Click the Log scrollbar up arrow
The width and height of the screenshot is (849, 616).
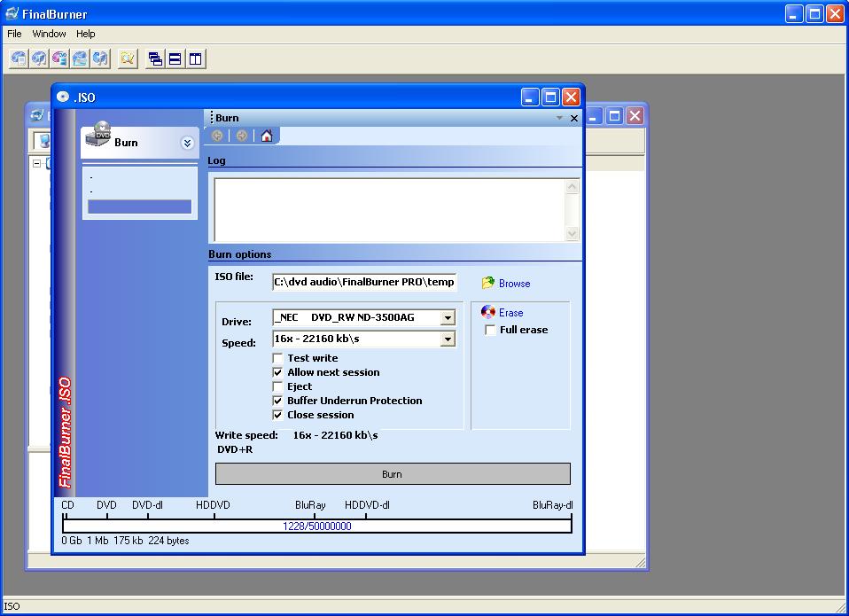pyautogui.click(x=572, y=187)
